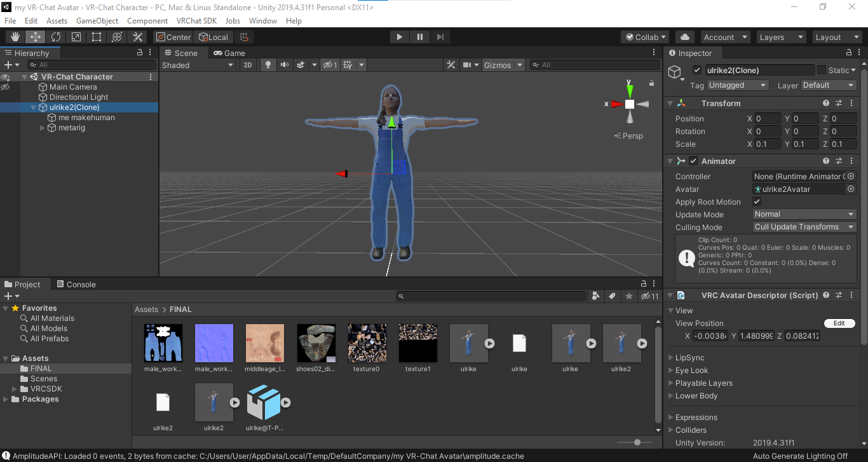Lock the Hierarchy panel
The height and width of the screenshot is (462, 868).
(139, 53)
